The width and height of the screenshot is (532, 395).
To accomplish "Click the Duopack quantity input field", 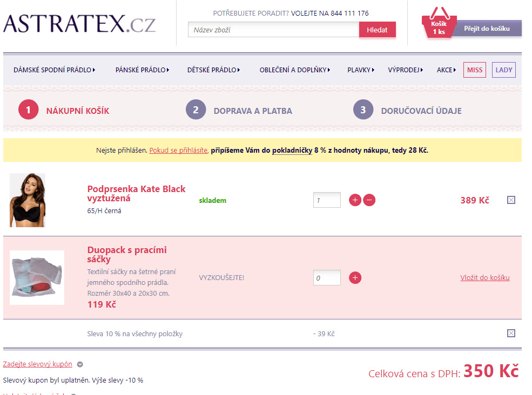I will click(x=327, y=278).
